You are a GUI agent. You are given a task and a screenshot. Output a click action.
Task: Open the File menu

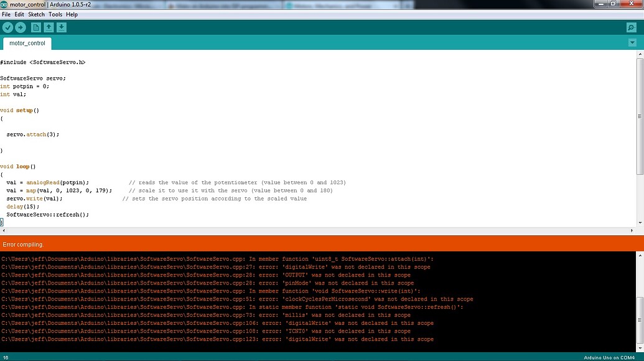coord(6,14)
